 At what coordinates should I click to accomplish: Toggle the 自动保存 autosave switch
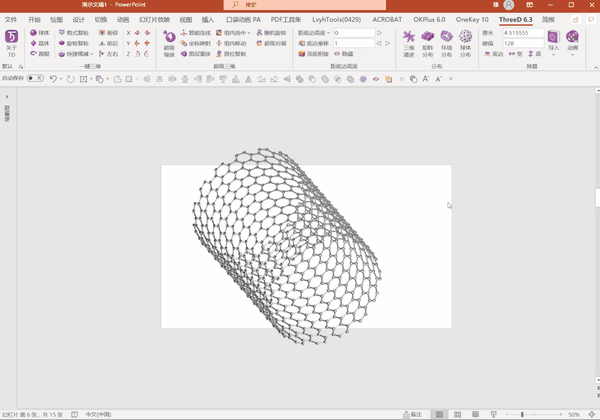tap(35, 78)
